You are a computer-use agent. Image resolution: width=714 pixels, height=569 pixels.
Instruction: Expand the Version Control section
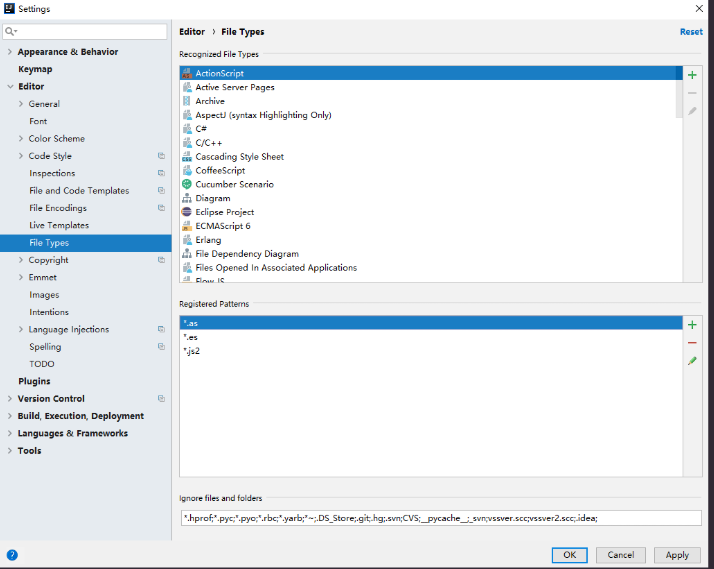coord(10,398)
